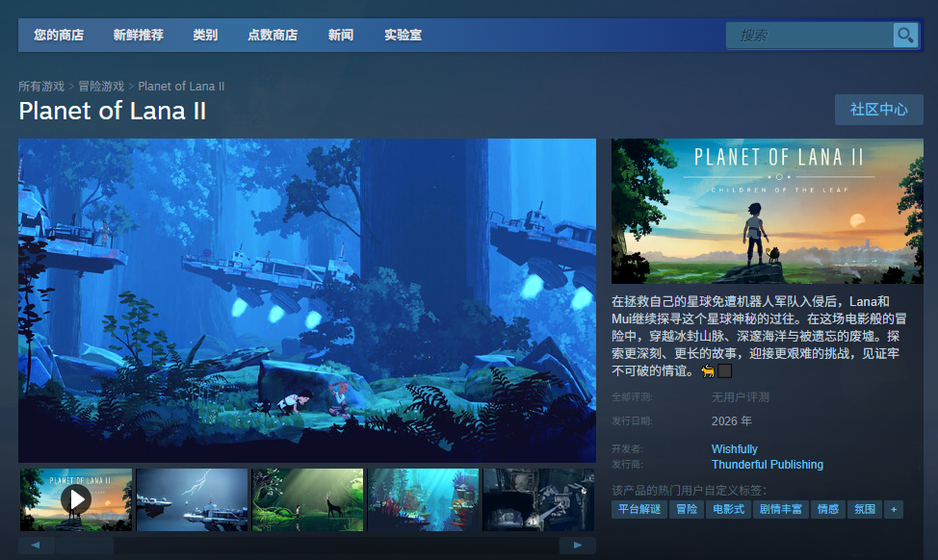This screenshot has height=560, width=938.
Task: Click the Planet of Lana II breadcrumb text
Action: pos(181,86)
